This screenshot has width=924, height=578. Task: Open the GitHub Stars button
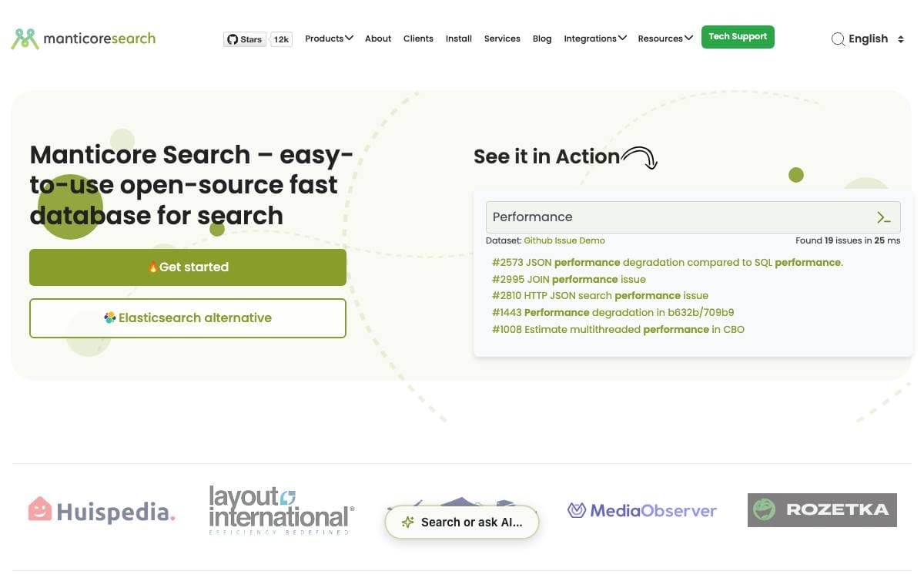point(245,39)
